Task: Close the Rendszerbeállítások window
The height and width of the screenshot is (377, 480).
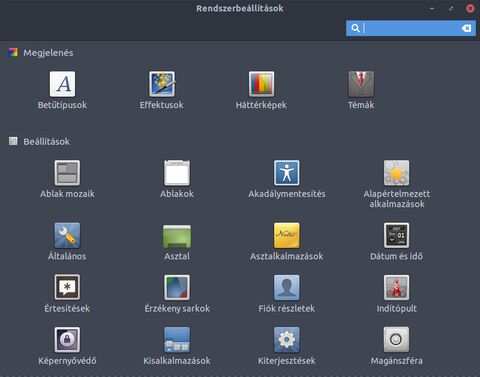Action: click(470, 9)
